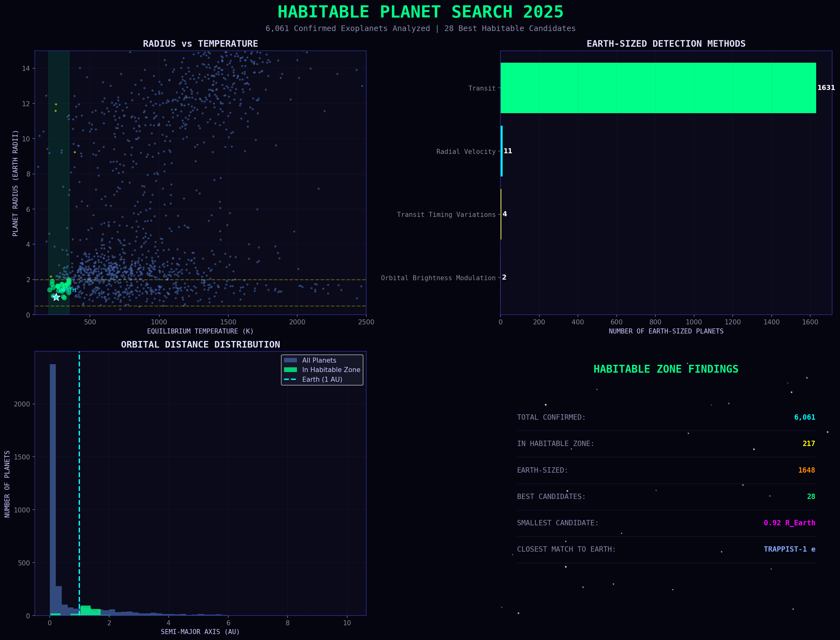The image size is (840, 640).
Task: Click the Total Confirmed 6,061 value
Action: point(805,417)
